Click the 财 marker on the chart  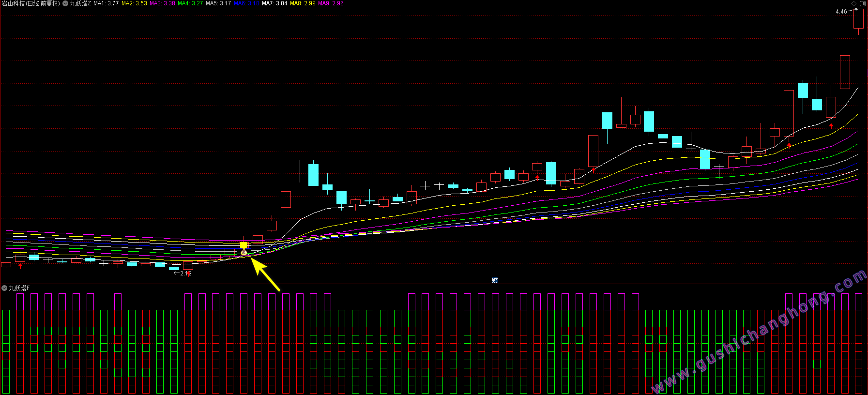click(x=495, y=280)
